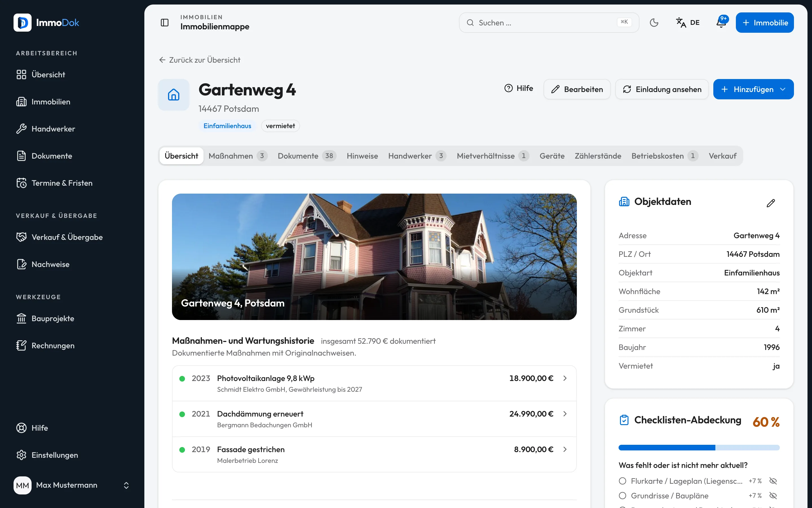Open the Hinweise tab

tap(362, 156)
